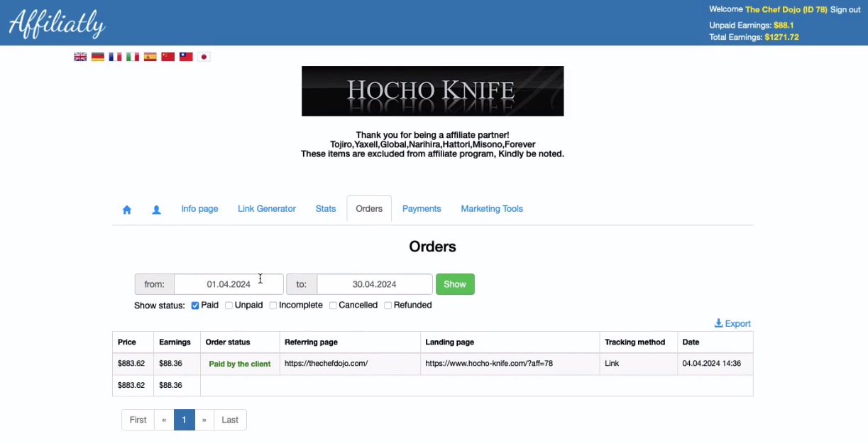This screenshot has height=444, width=868.
Task: Click the $883.62 price in the order row
Action: (131, 364)
